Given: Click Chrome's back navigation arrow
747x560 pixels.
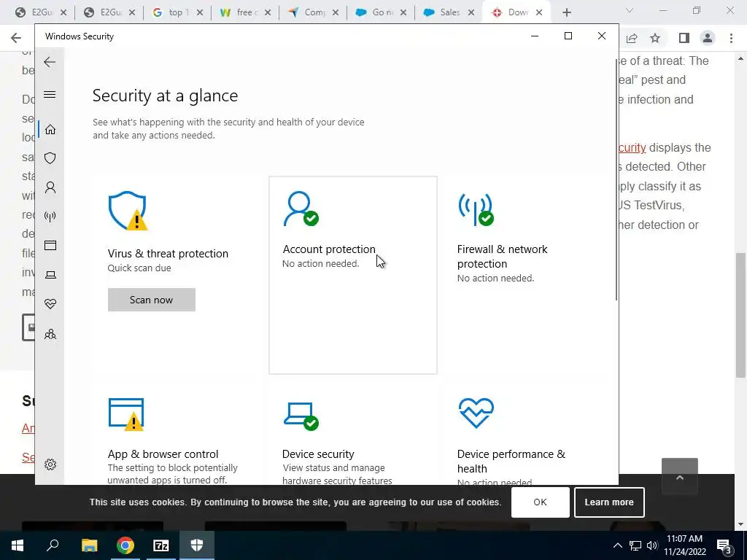Looking at the screenshot, I should (16, 38).
